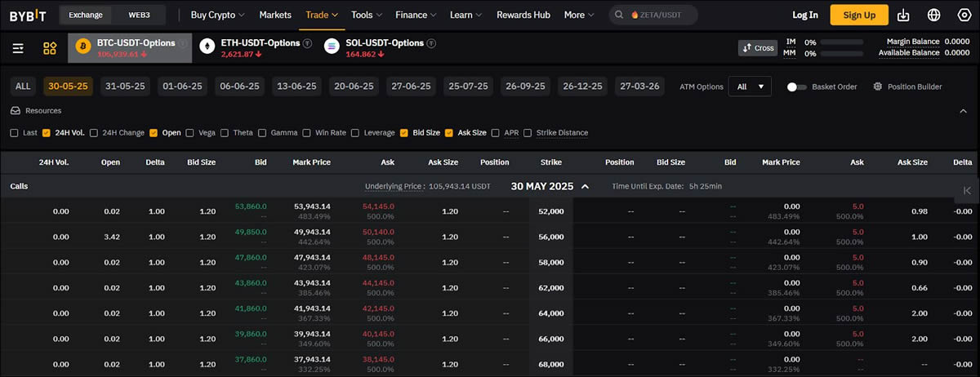The height and width of the screenshot is (377, 980).
Task: Toggle the Basket Order switch
Action: click(796, 86)
